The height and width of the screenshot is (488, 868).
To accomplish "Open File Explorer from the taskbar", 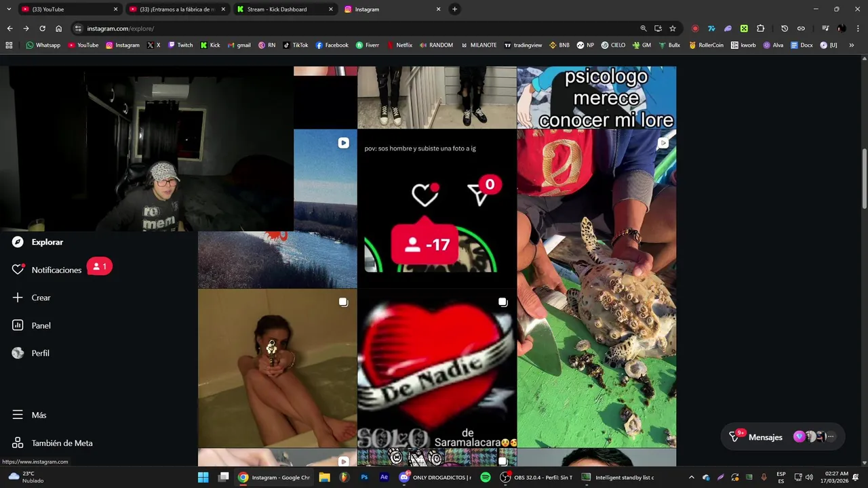I will click(x=324, y=477).
